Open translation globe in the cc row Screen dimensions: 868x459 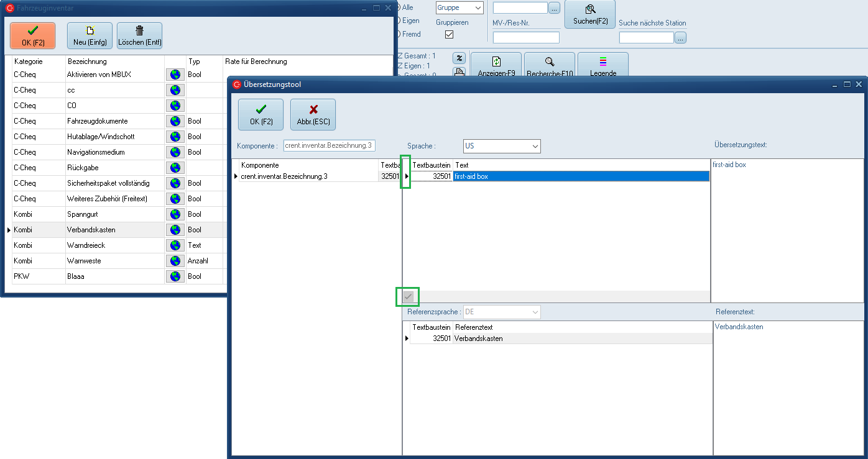[x=175, y=90]
